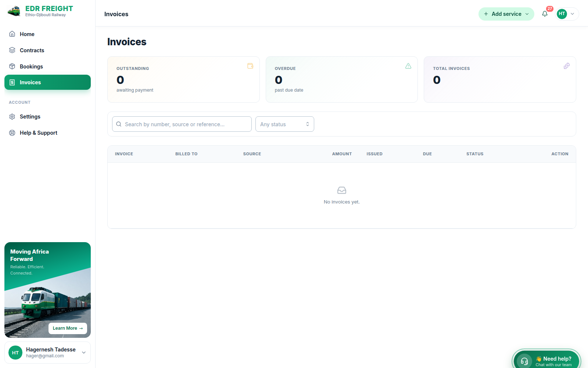Click the Learn More button
The width and height of the screenshot is (588, 368).
68,328
